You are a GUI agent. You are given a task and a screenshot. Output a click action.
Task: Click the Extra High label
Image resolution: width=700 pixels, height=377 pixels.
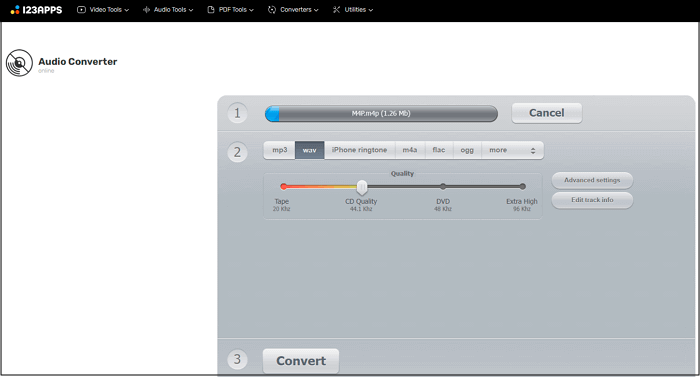[521, 201]
